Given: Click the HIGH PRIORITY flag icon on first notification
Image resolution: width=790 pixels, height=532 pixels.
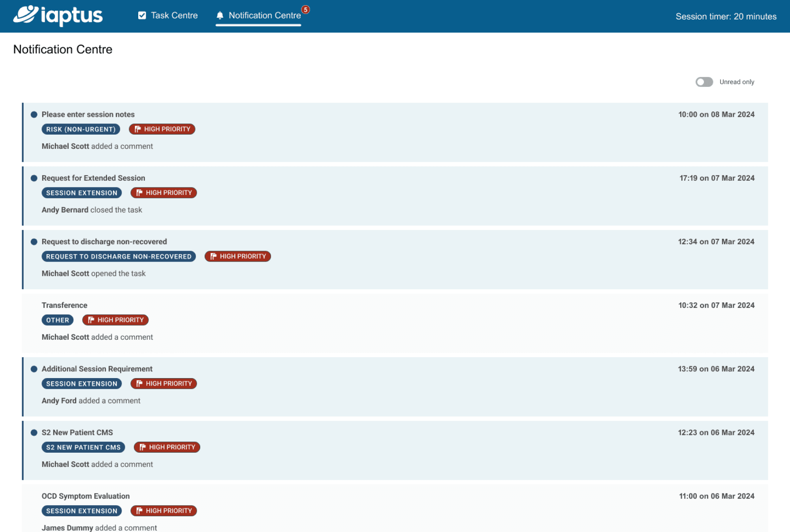Looking at the screenshot, I should tap(137, 129).
